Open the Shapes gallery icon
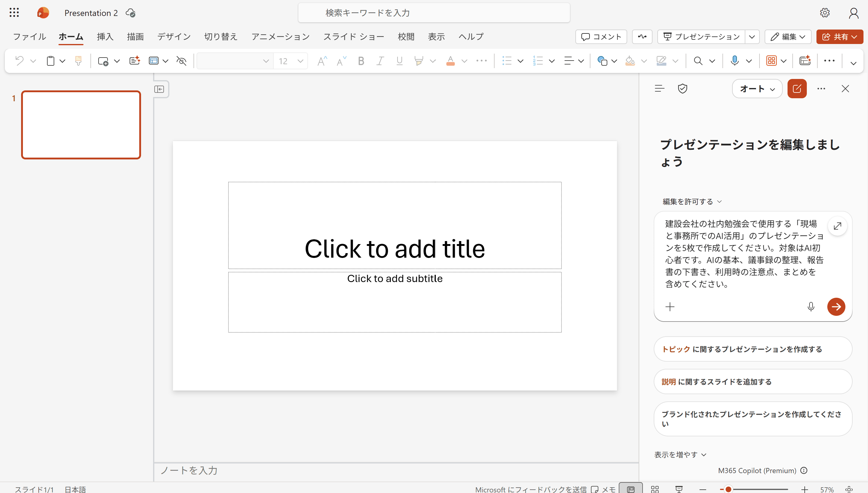Image resolution: width=868 pixels, height=493 pixels. pyautogui.click(x=602, y=61)
